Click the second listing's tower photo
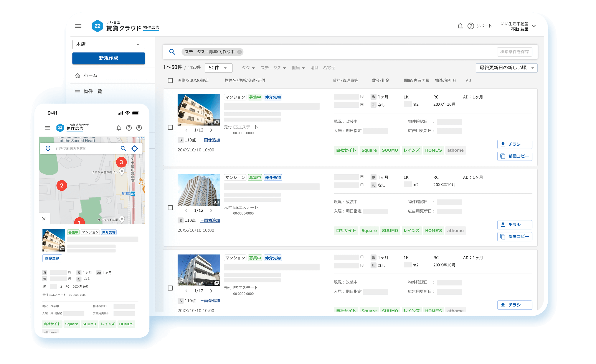The image size is (596, 364). (199, 190)
